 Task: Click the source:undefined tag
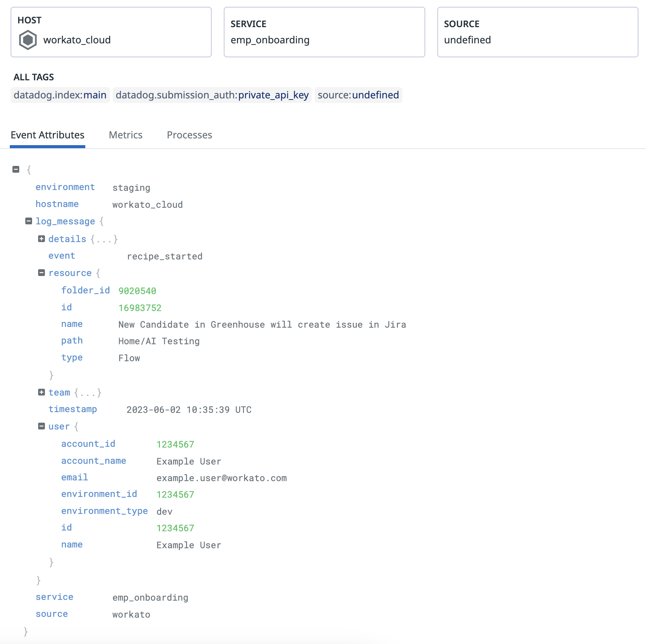(358, 95)
